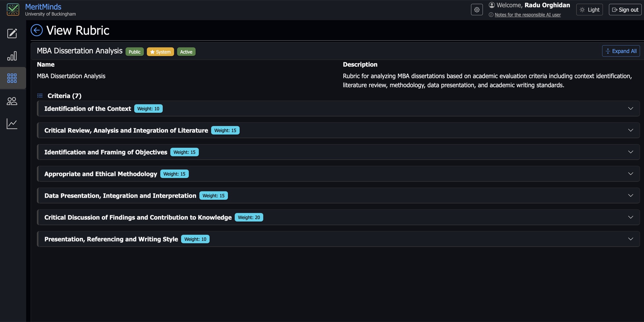Expand Appropriate and Ethical Methodology chevron
This screenshot has height=322, width=644.
click(630, 174)
